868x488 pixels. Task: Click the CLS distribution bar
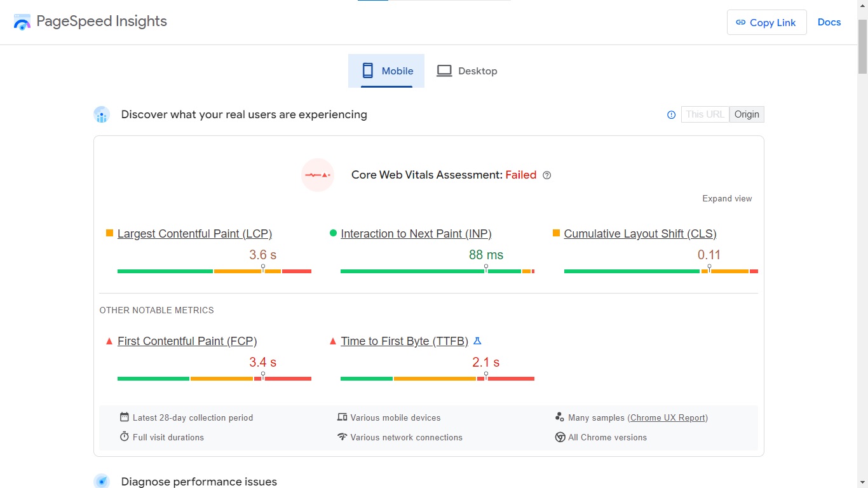pyautogui.click(x=661, y=271)
